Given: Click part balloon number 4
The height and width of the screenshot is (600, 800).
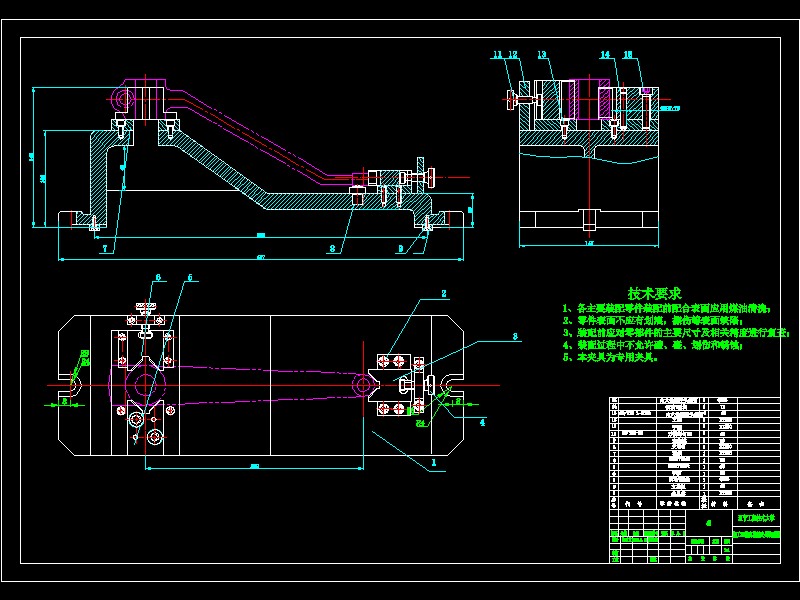Looking at the screenshot, I should coord(482,422).
